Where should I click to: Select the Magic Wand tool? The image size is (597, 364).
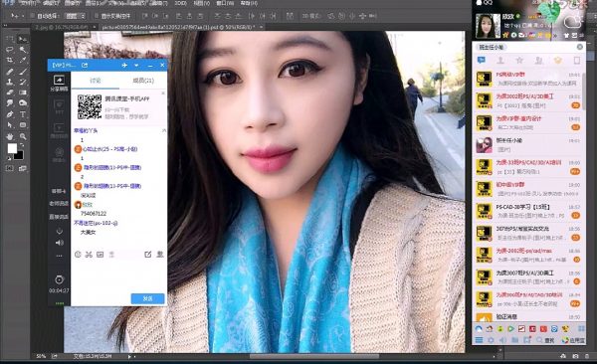coord(23,50)
